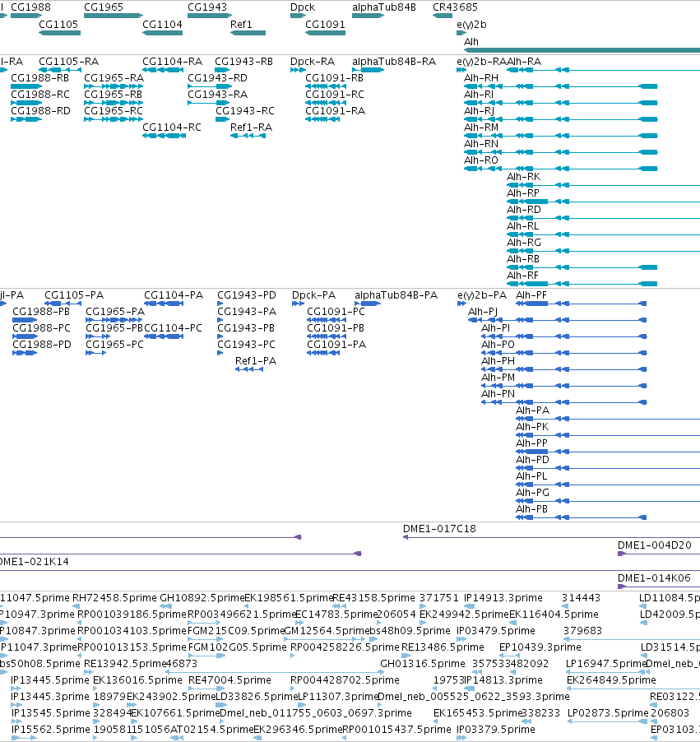
Task: Click the alphaTub84B gene label
Action: point(384,7)
